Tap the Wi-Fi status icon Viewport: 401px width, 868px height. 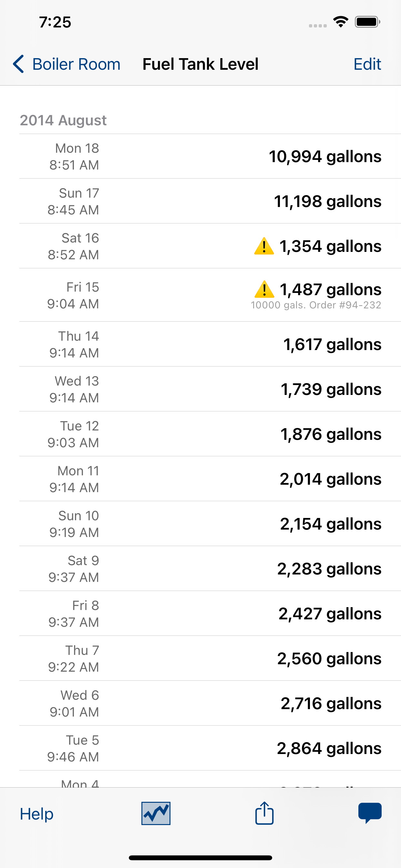[341, 22]
